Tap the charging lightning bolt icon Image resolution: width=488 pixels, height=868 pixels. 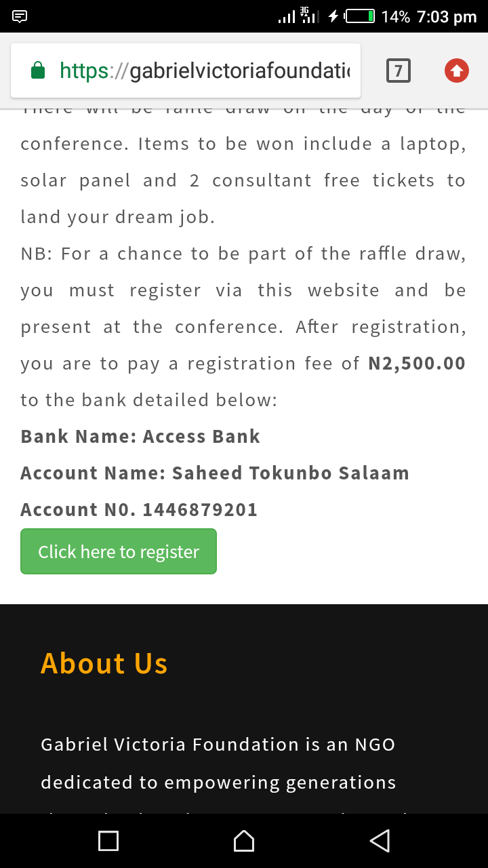point(333,16)
